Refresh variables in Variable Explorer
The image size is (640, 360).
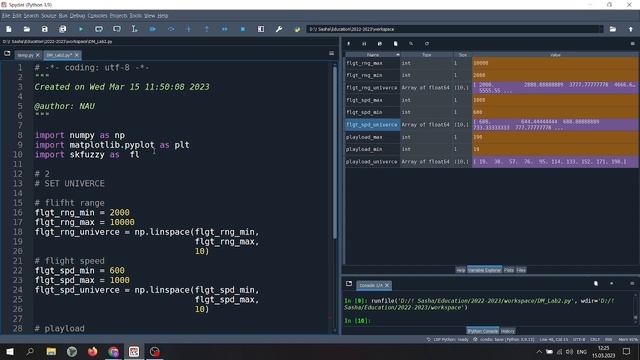click(x=427, y=44)
